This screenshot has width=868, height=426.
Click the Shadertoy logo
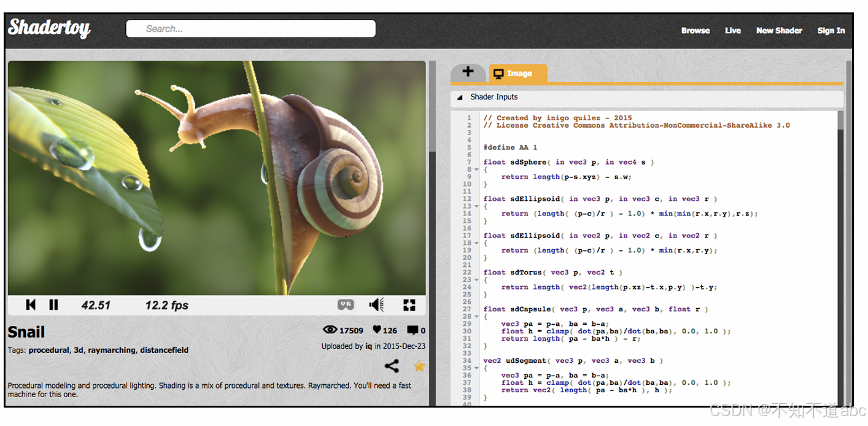coord(49,28)
